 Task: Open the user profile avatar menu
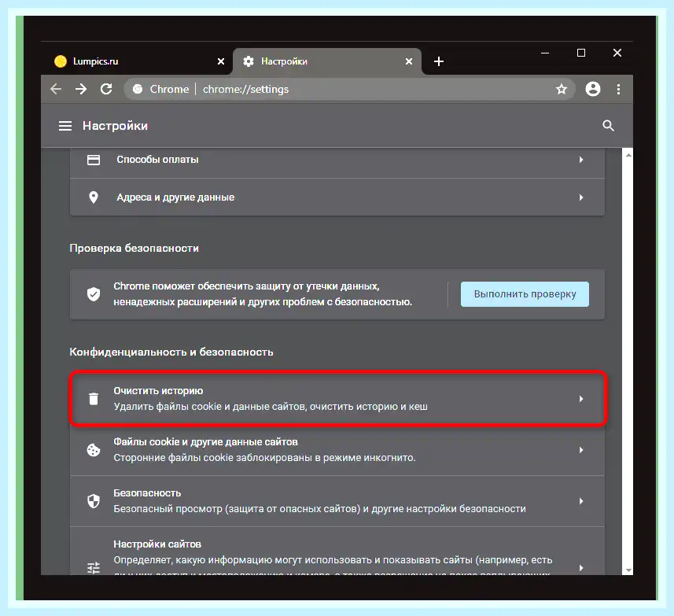pyautogui.click(x=593, y=89)
